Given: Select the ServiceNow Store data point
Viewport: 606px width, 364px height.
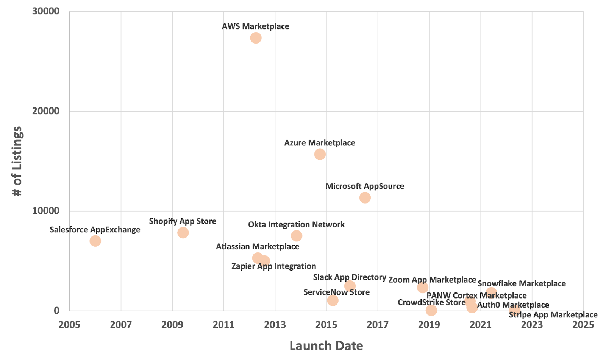Looking at the screenshot, I should tap(333, 300).
